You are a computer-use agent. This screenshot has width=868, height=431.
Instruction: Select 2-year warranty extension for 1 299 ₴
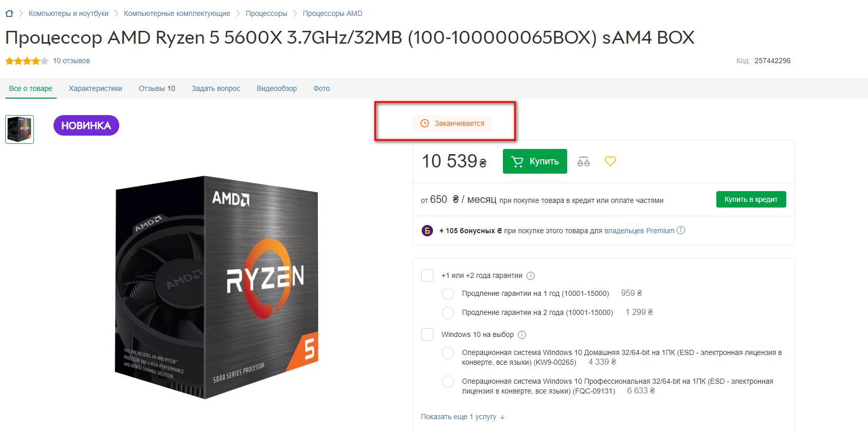coord(448,313)
